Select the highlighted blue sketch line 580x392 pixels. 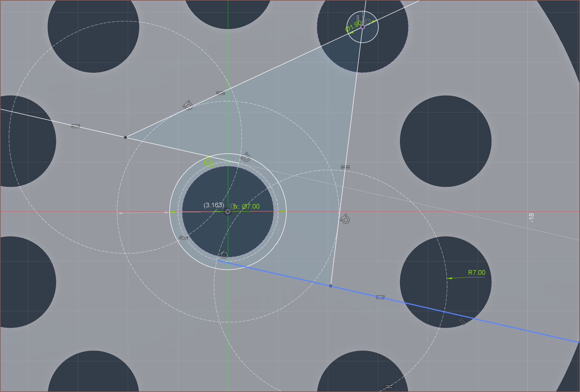tap(507, 326)
